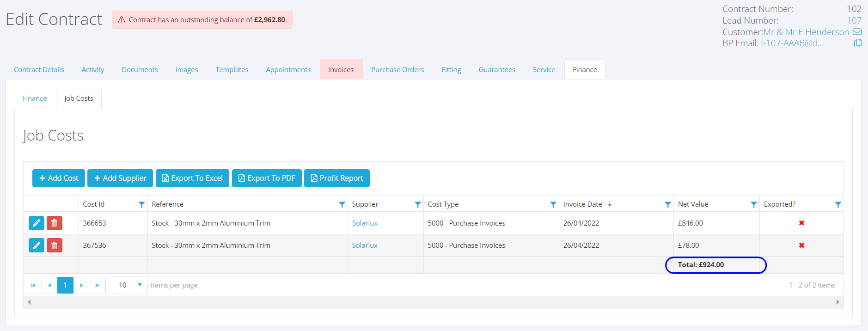Sort by the Invoice Date column header
Image resolution: width=868 pixels, height=331 pixels.
pos(582,204)
